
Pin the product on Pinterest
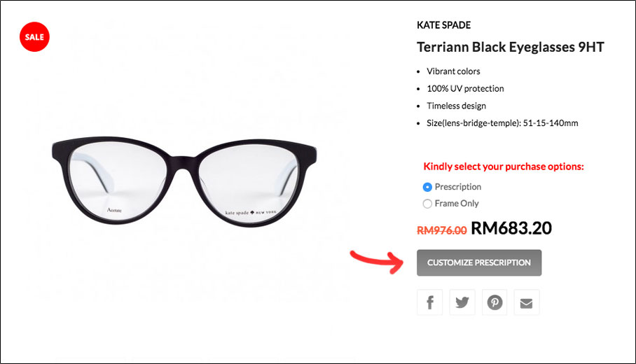(x=495, y=302)
